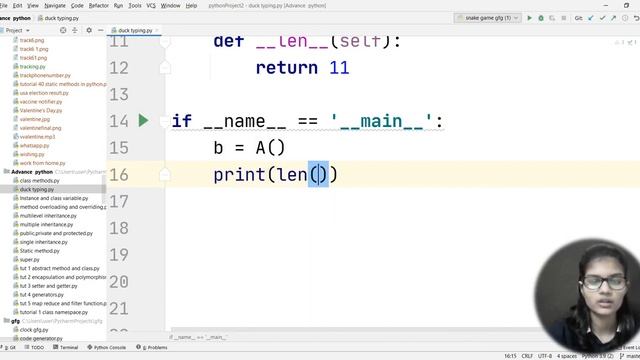Click 4 spaces indent setting

click(x=567, y=356)
